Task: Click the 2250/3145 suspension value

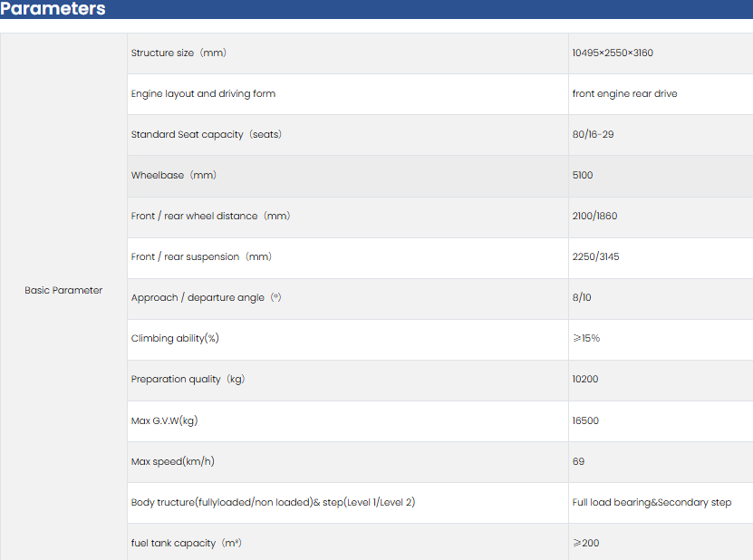Action: [x=594, y=257]
